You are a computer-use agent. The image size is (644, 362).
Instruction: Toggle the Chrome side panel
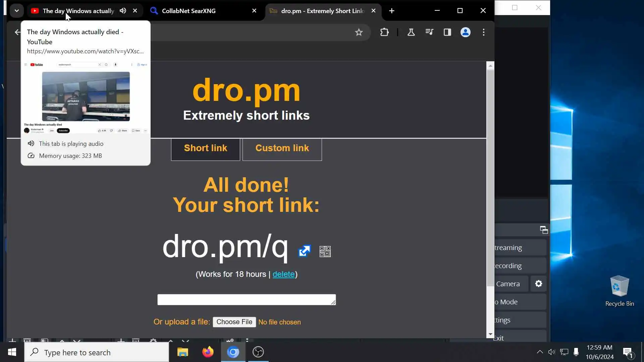tap(447, 32)
